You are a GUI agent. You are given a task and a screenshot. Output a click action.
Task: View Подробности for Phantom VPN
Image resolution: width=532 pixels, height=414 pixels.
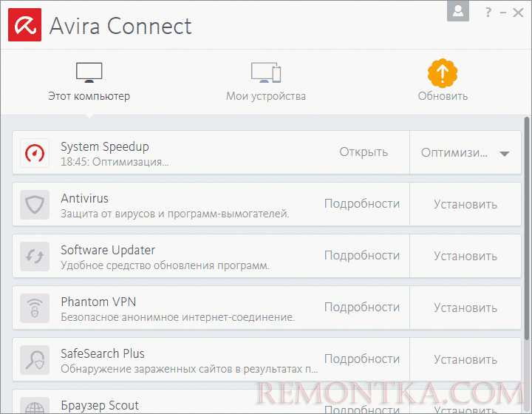[362, 307]
